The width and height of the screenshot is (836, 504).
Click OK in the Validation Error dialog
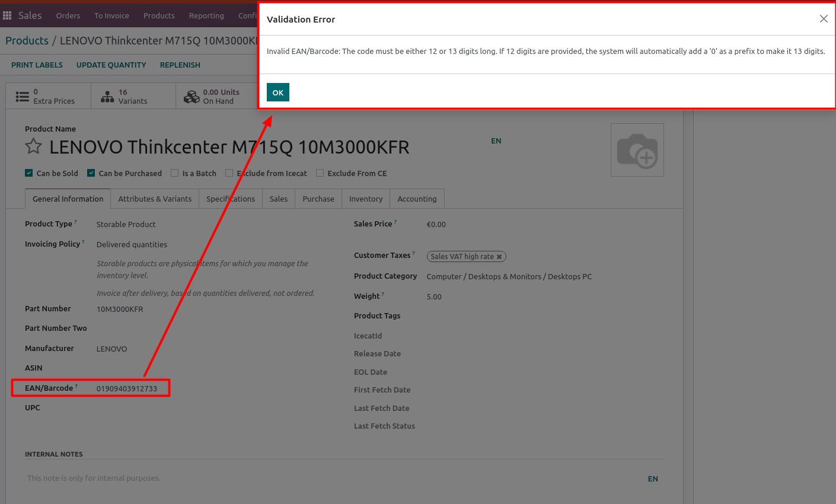tap(278, 92)
